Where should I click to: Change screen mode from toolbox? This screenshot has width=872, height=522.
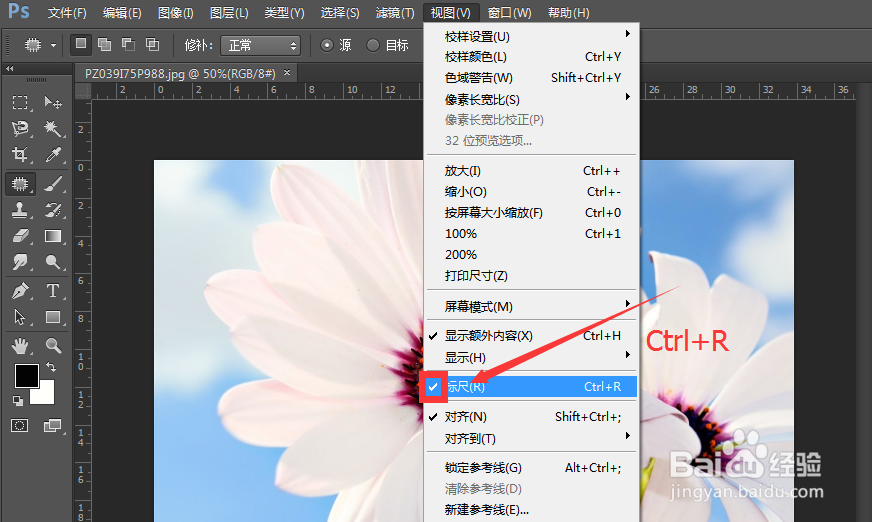pyautogui.click(x=52, y=426)
